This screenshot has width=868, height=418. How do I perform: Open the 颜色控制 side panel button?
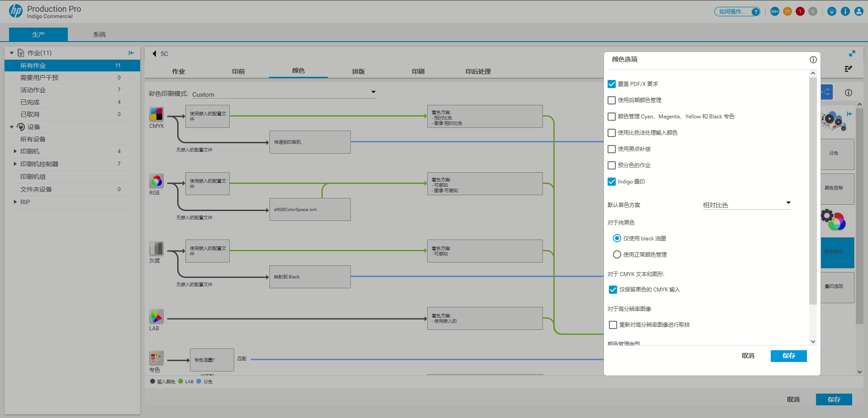coord(837,189)
